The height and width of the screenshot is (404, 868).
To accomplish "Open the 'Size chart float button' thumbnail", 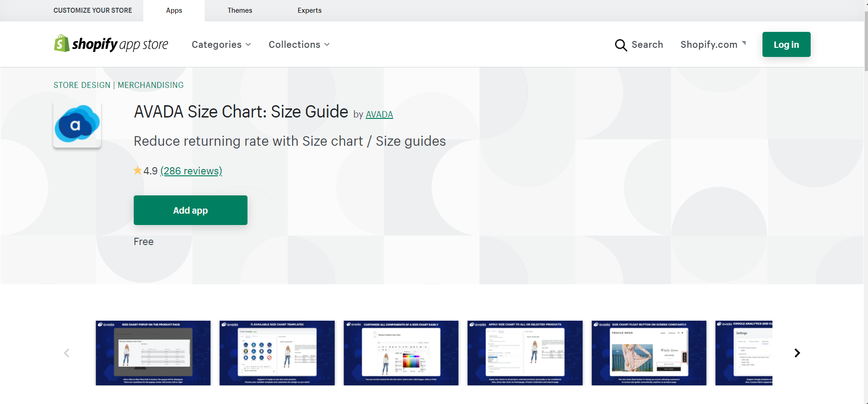I will (649, 353).
